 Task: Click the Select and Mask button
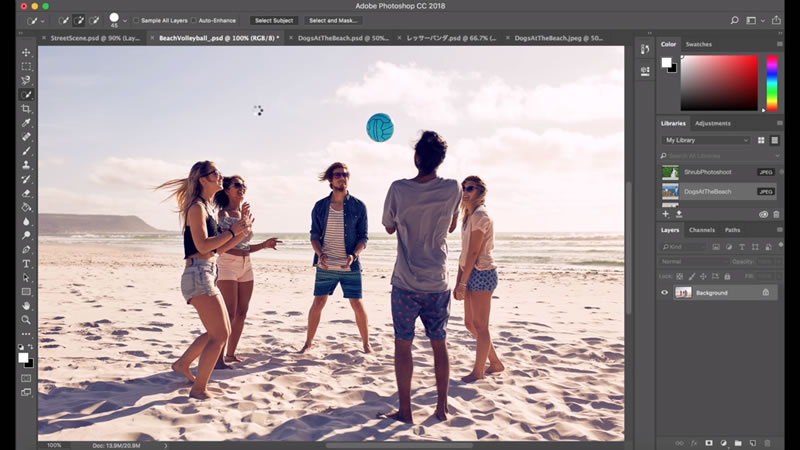coord(333,20)
